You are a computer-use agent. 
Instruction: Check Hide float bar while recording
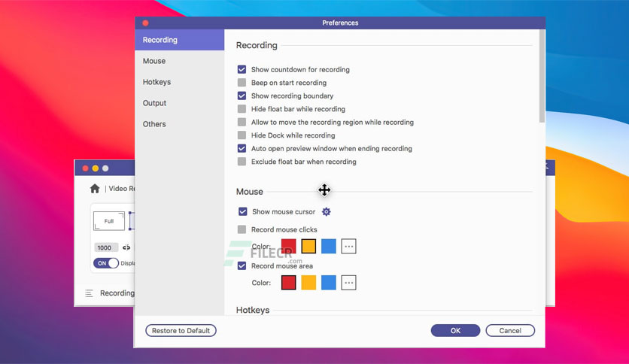pyautogui.click(x=242, y=109)
